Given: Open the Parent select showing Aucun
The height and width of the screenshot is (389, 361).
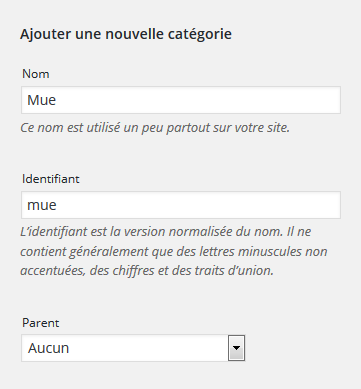Looking at the screenshot, I should [133, 348].
